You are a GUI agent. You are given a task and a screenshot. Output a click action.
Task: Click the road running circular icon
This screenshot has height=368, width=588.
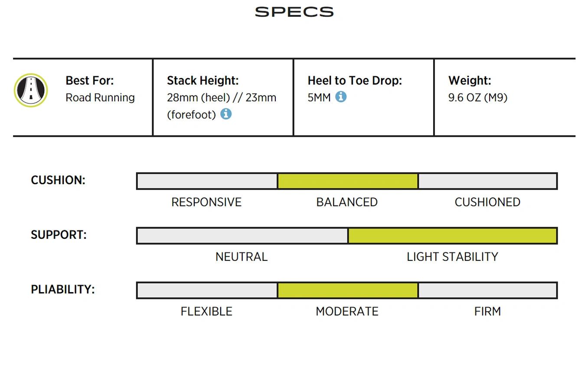tap(31, 90)
